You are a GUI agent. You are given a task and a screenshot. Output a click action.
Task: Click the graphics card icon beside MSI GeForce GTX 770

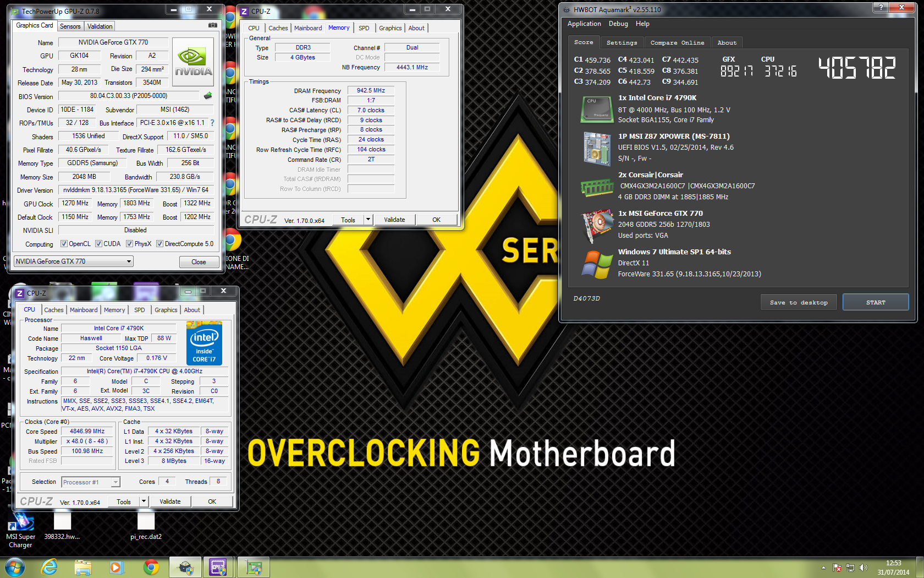tap(597, 226)
